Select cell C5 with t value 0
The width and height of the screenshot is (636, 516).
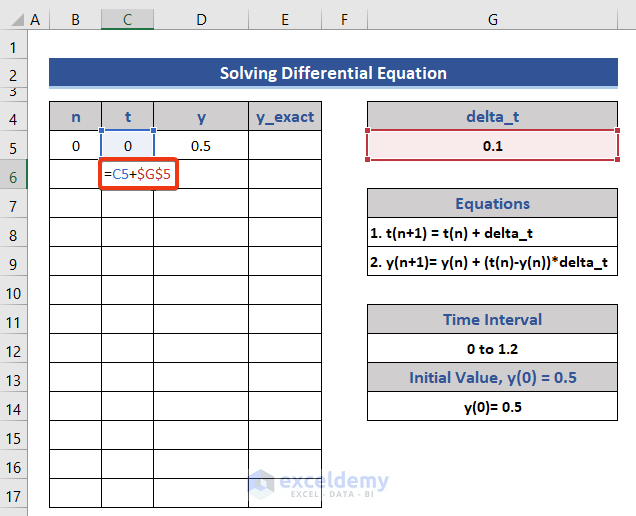[127, 146]
